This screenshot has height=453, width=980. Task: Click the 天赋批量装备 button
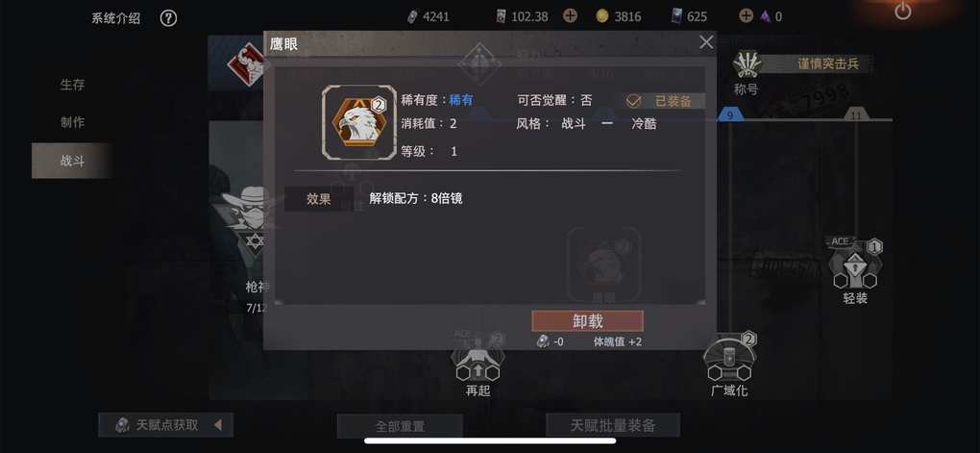coord(613,425)
